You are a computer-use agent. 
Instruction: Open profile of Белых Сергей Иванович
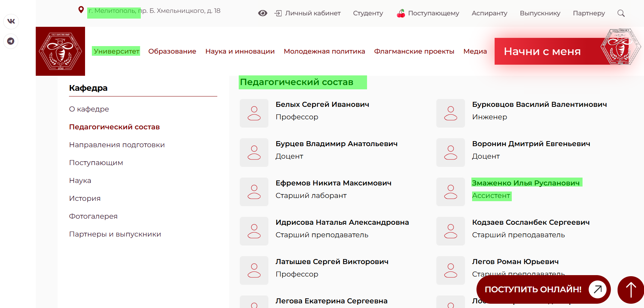(322, 104)
